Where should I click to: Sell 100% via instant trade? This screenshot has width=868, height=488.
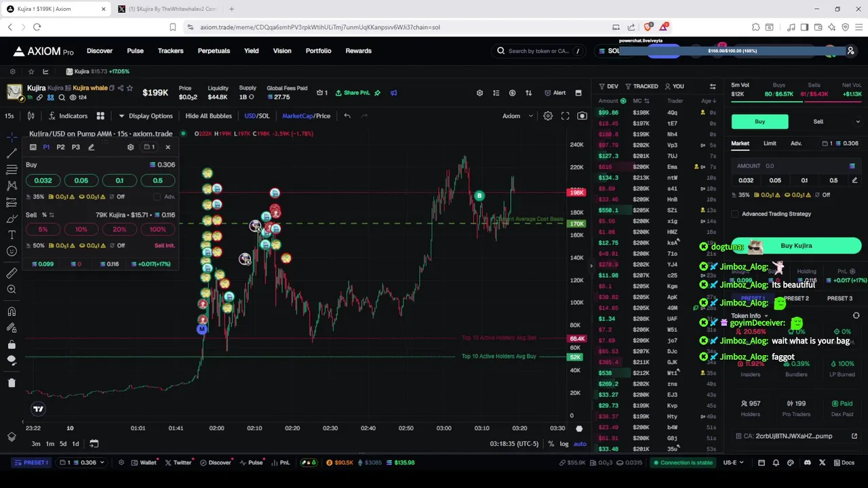click(157, 230)
